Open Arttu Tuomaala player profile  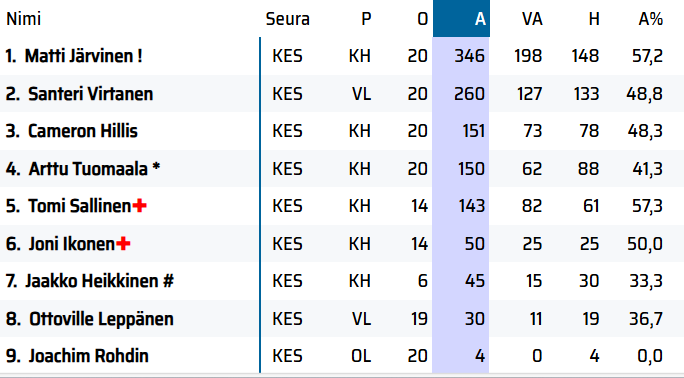tap(88, 169)
